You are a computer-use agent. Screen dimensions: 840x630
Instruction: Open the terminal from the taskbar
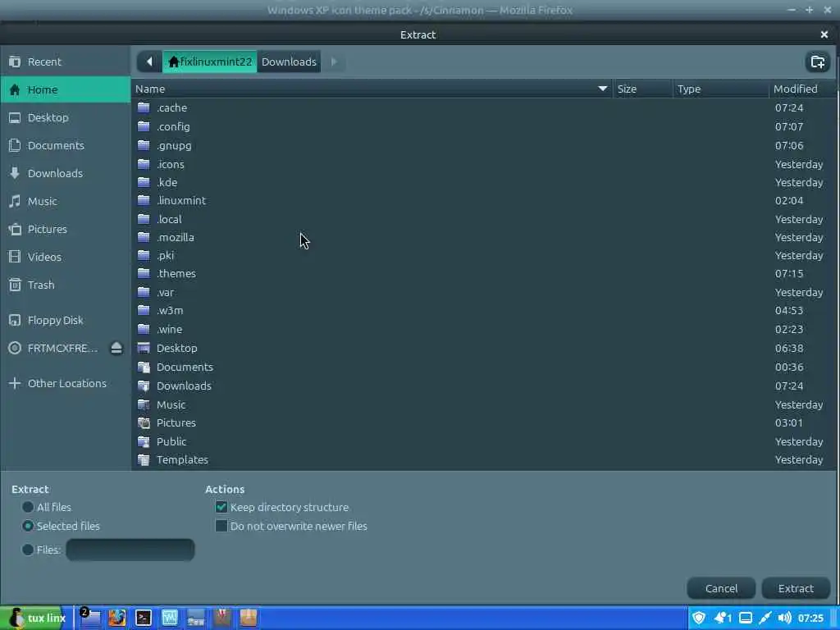[143, 618]
